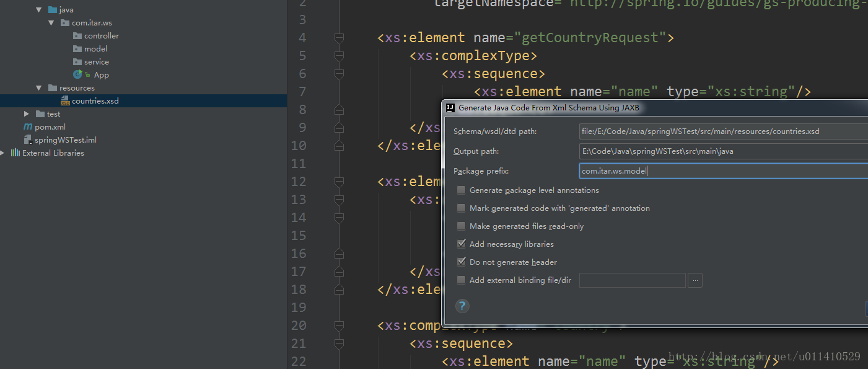Select the service package in tree

[x=97, y=62]
